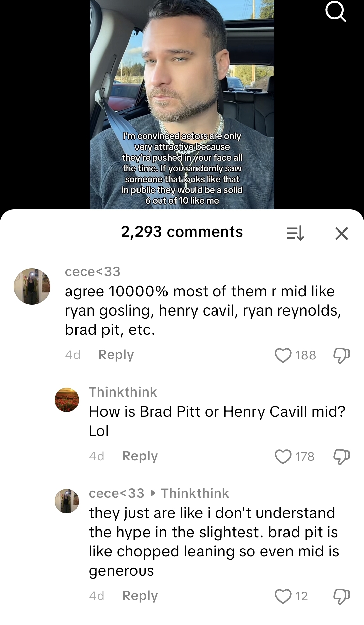Reply to Thinkthink's comment
The image size is (364, 625).
tap(140, 456)
